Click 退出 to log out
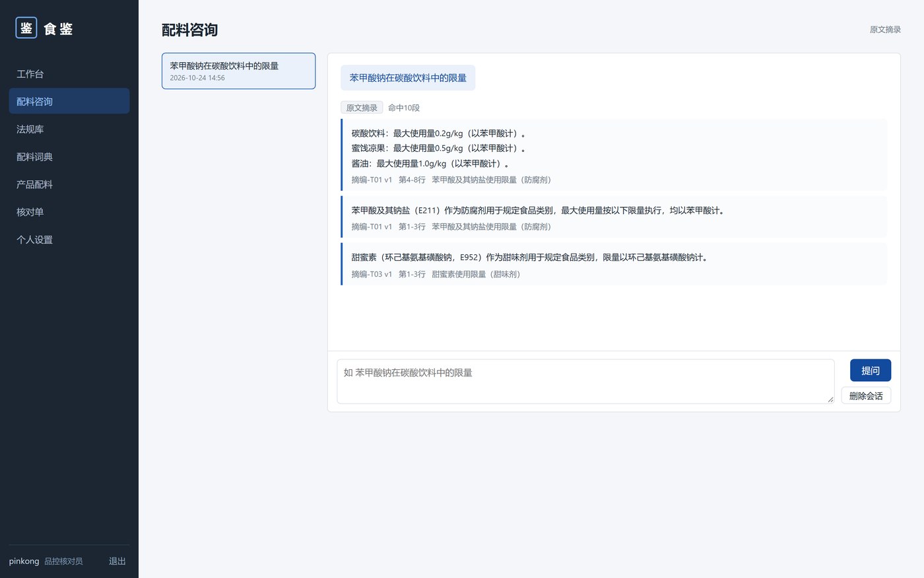Screen dimensions: 924x578 117,561
